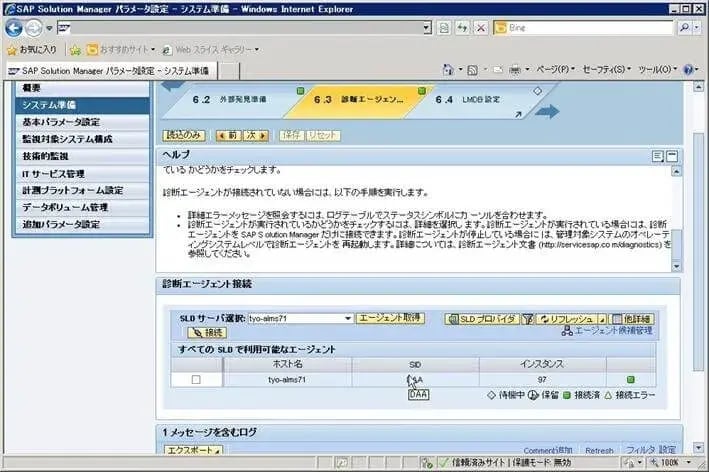The width and height of the screenshot is (709, 472).
Task: Click the 保存 save button
Action: 291,135
